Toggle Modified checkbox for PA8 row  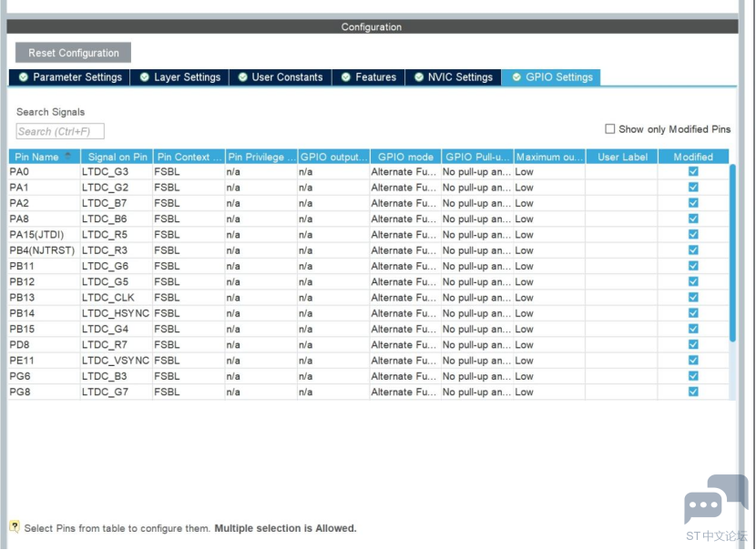693,219
